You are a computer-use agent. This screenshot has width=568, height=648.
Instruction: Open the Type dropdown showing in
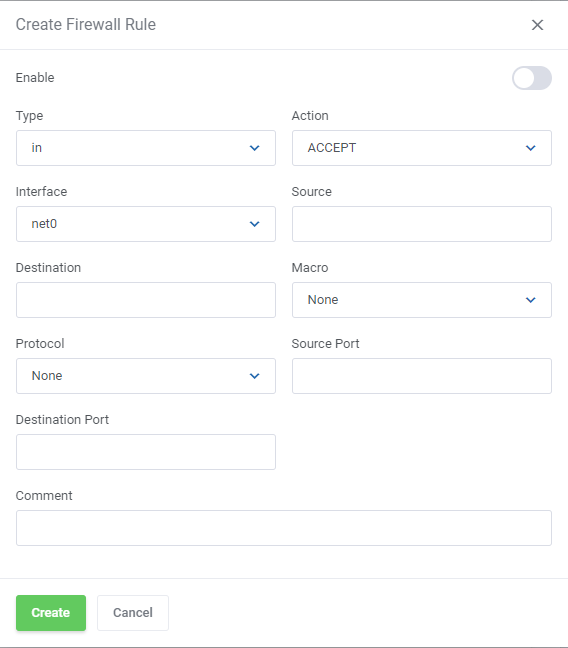pos(146,148)
